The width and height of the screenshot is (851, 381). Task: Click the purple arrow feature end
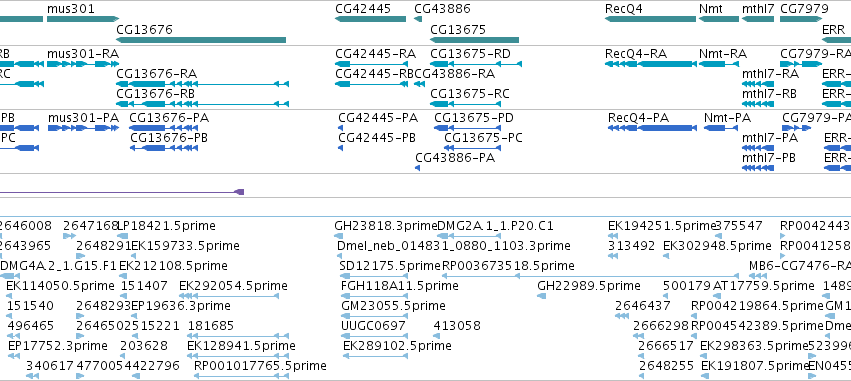pyautogui.click(x=239, y=192)
